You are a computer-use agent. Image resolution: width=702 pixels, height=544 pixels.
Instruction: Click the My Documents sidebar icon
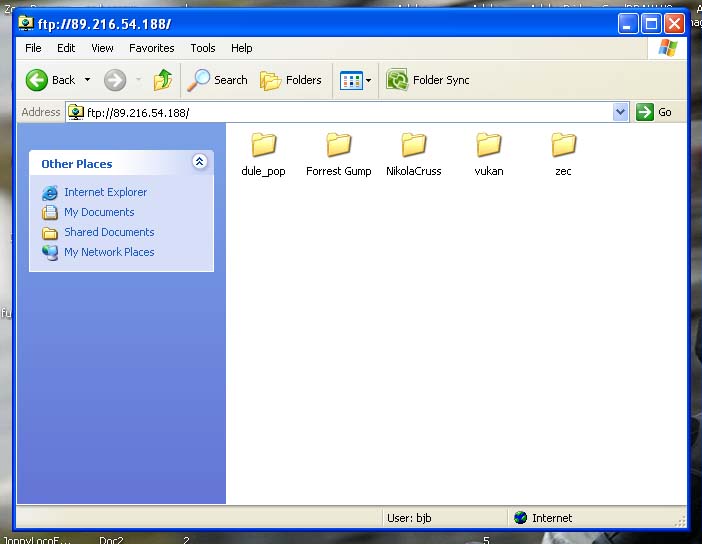[50, 212]
